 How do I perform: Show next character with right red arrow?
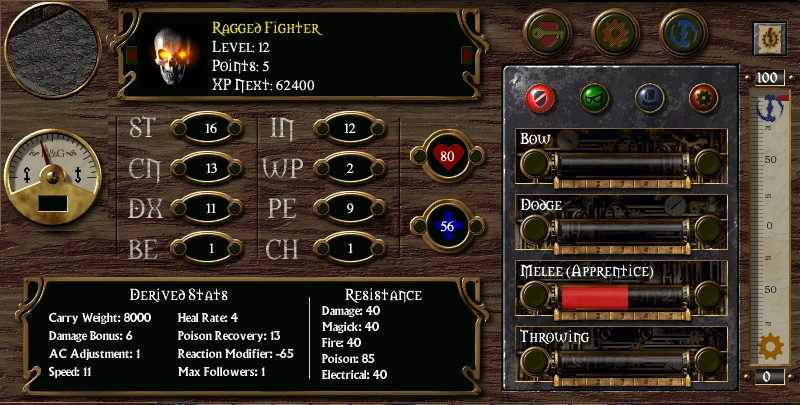tap(467, 55)
